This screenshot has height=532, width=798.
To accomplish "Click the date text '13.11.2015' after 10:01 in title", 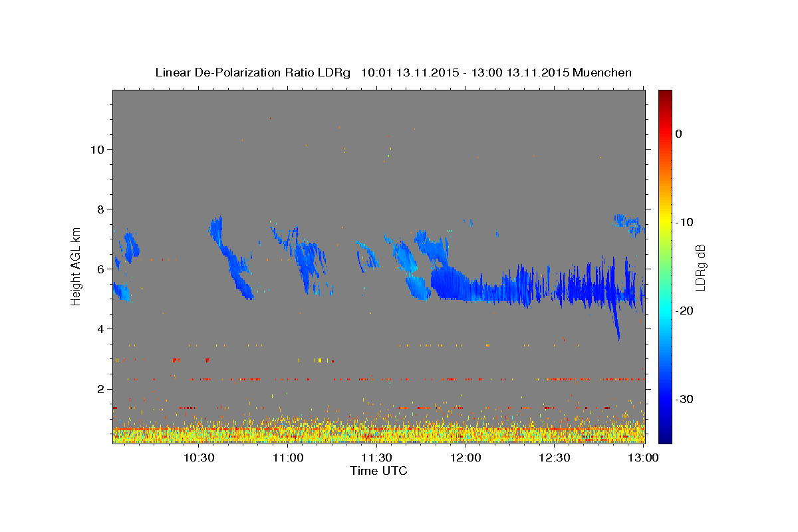I will [427, 72].
